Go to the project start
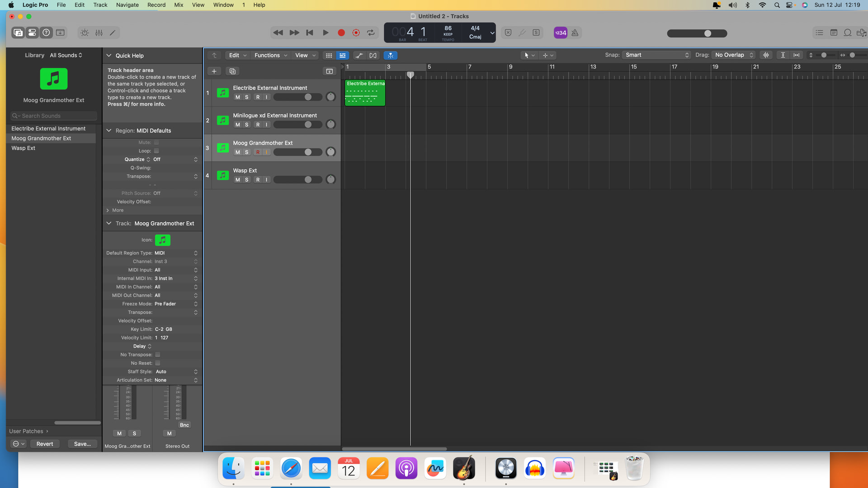The image size is (868, 488). click(310, 33)
